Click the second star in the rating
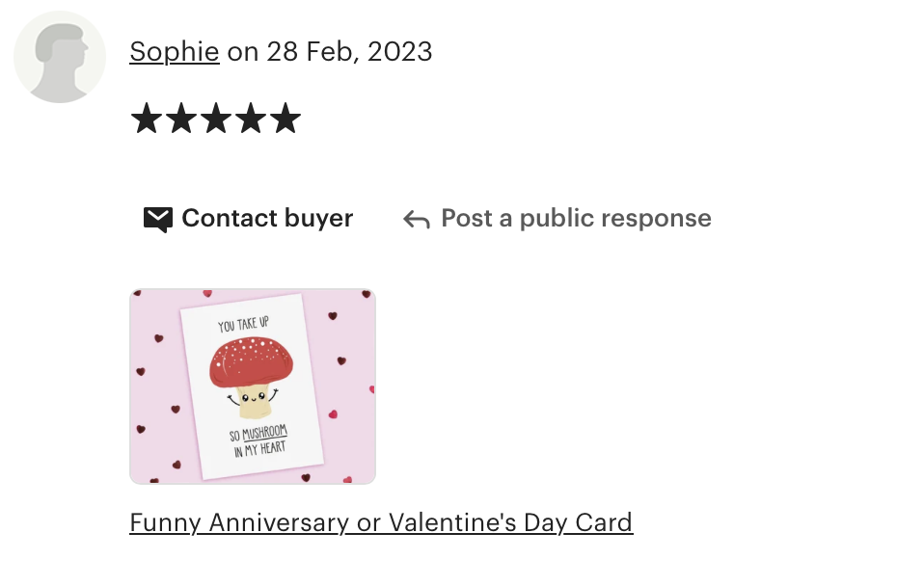 click(181, 118)
